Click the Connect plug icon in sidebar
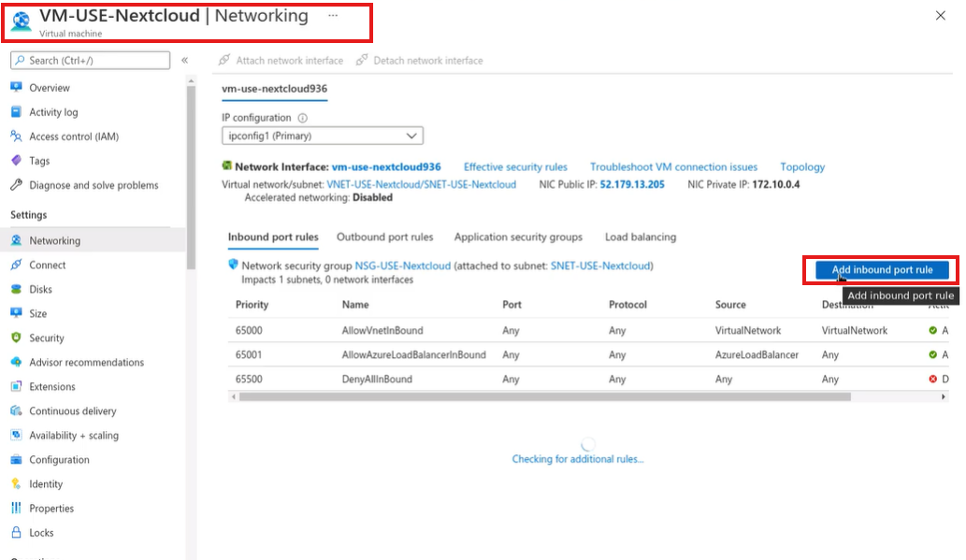 [17, 265]
